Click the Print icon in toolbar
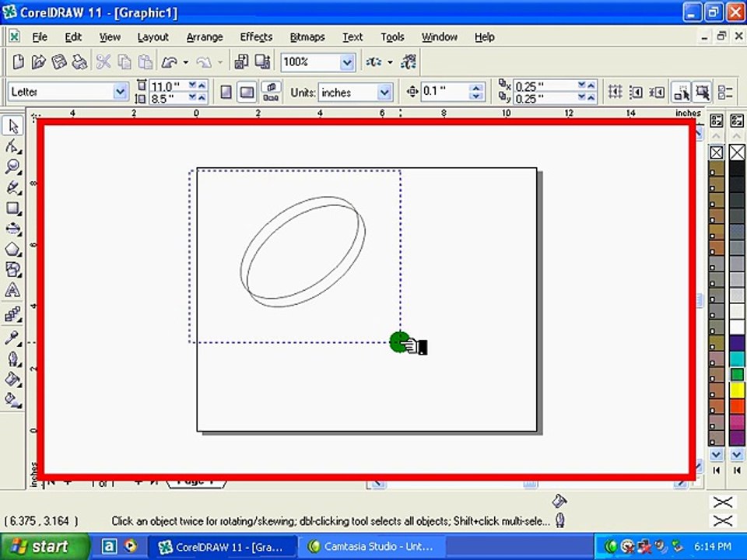Viewport: 747px width, 560px height. [79, 62]
